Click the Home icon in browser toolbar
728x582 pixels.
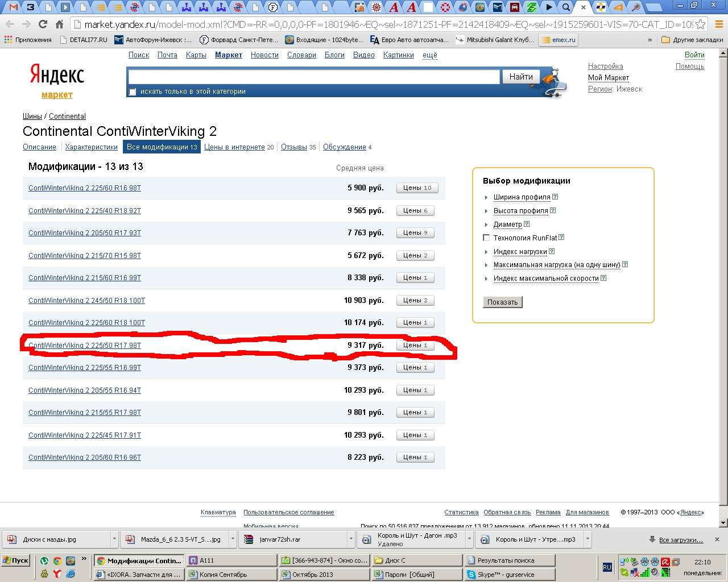pyautogui.click(x=59, y=24)
